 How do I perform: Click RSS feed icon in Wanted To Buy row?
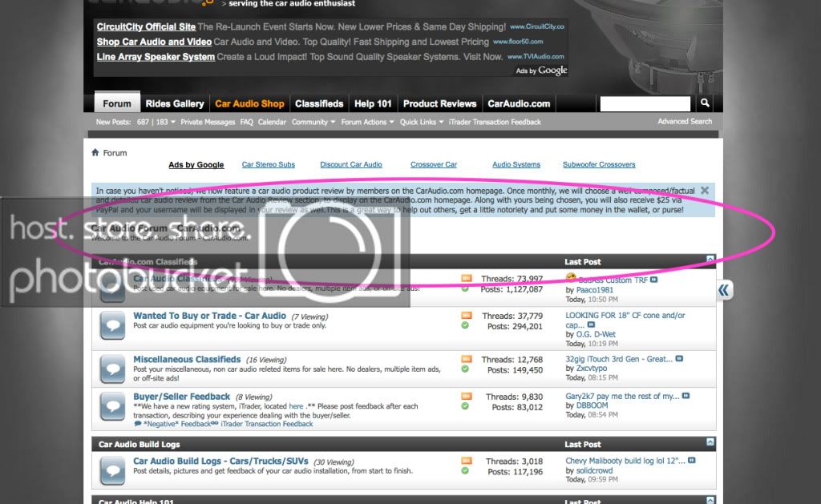coord(466,316)
